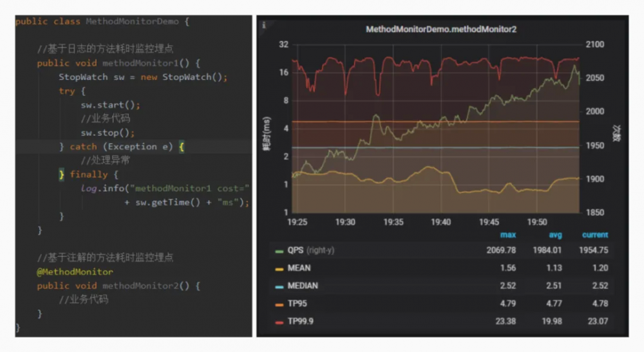Open the MethodMonitorDemo.methodMonitor2 panel title menu
Image resolution: width=644 pixels, height=352 pixels.
441,30
